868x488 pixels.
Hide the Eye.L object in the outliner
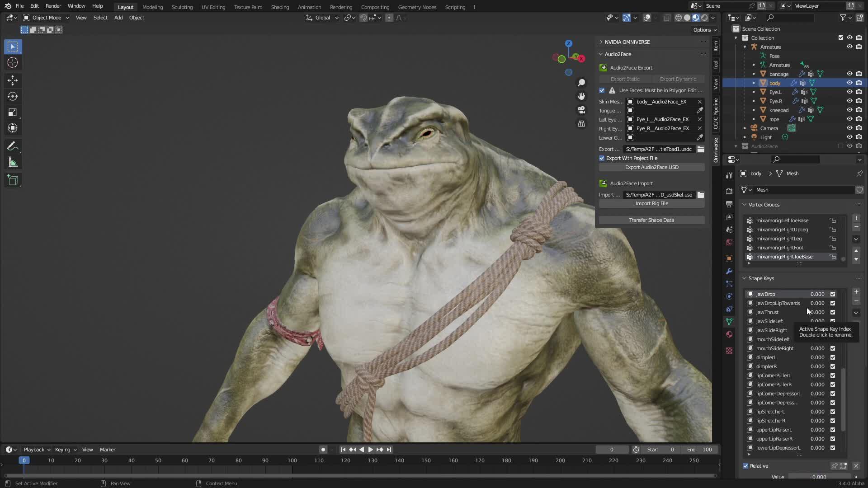850,92
